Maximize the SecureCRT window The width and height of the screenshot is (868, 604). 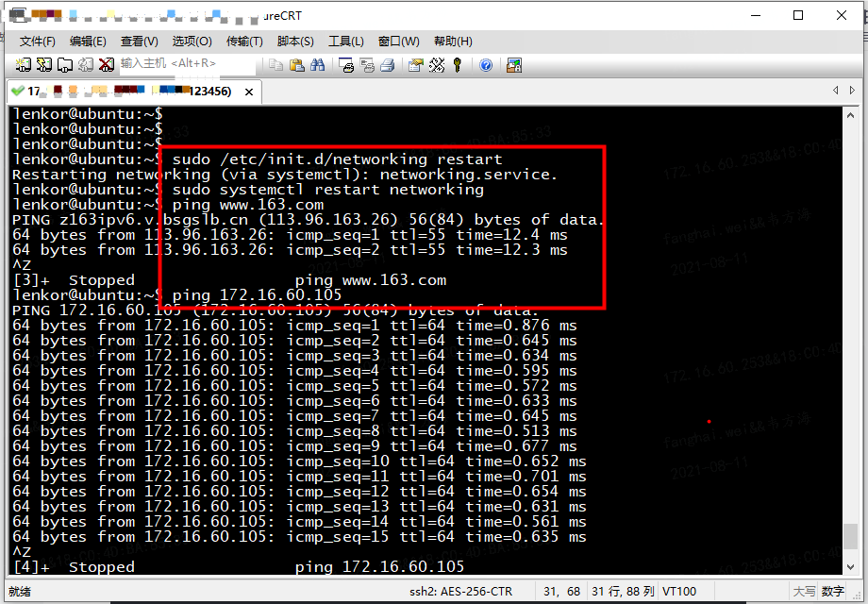(x=797, y=15)
